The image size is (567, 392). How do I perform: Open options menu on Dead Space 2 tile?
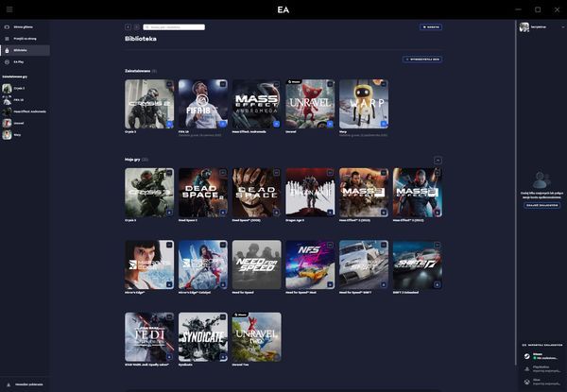[223, 173]
